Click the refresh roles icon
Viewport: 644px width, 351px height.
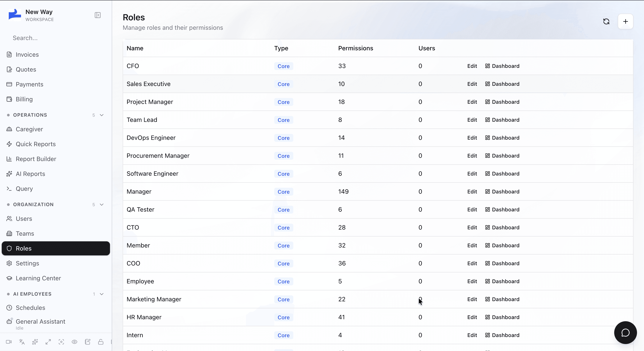606,21
